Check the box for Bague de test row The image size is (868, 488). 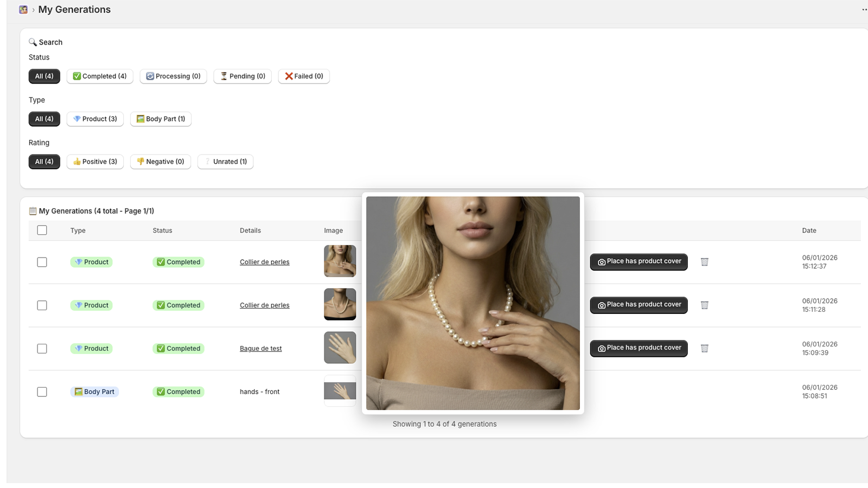tap(42, 349)
